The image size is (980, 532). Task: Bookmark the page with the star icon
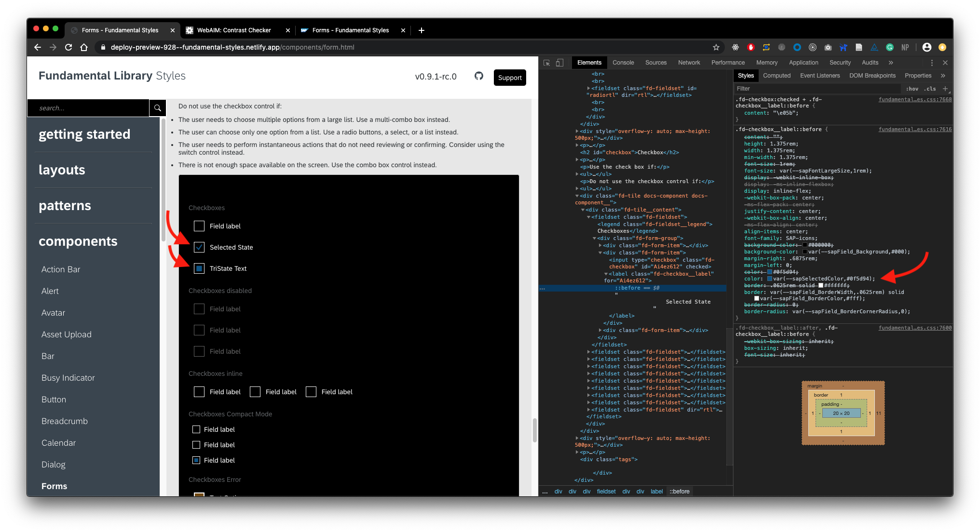coord(717,47)
